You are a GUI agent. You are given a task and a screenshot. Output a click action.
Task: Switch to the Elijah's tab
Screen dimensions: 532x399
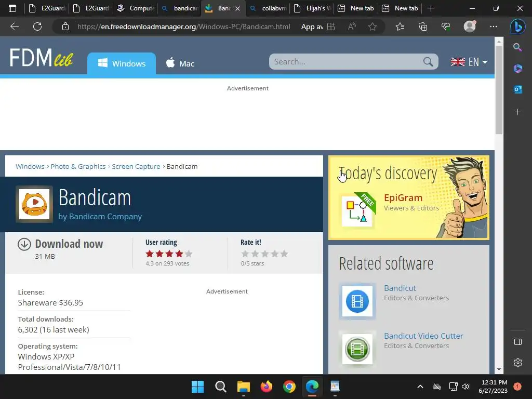pyautogui.click(x=312, y=8)
